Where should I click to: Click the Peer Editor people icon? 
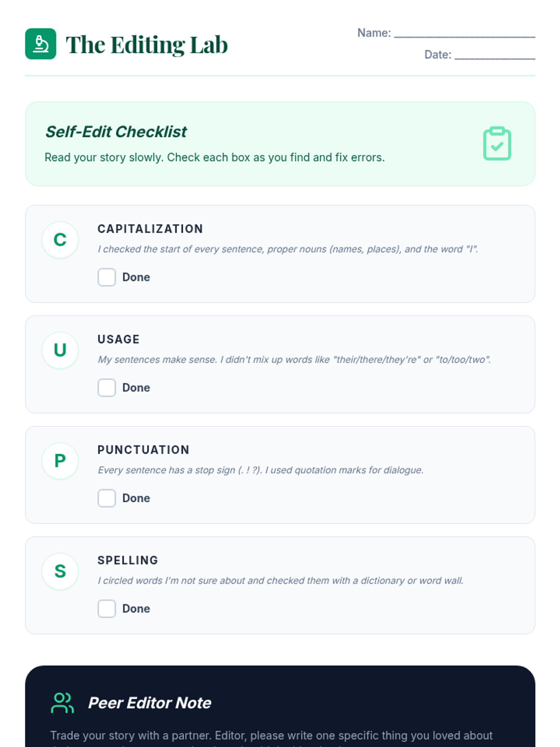pyautogui.click(x=62, y=703)
